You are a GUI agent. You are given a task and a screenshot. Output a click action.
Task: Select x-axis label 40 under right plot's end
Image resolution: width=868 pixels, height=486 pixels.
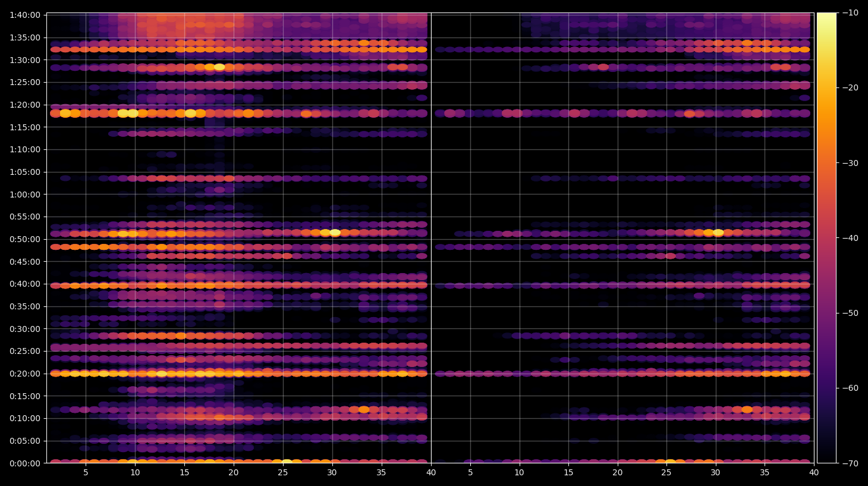[x=814, y=473]
